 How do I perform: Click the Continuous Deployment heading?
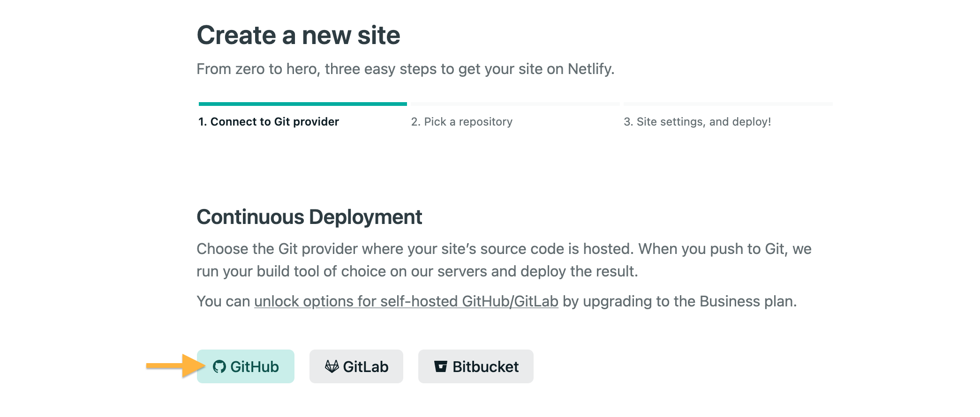coord(309,217)
